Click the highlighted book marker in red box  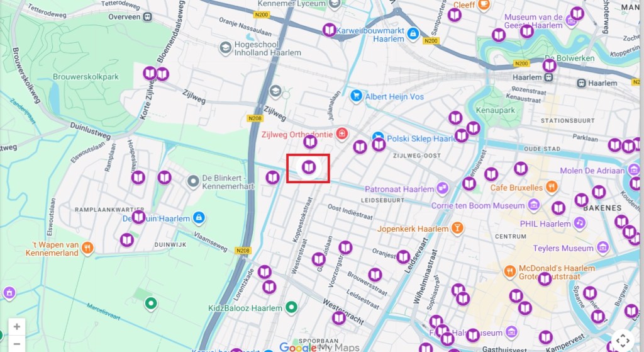pyautogui.click(x=308, y=167)
